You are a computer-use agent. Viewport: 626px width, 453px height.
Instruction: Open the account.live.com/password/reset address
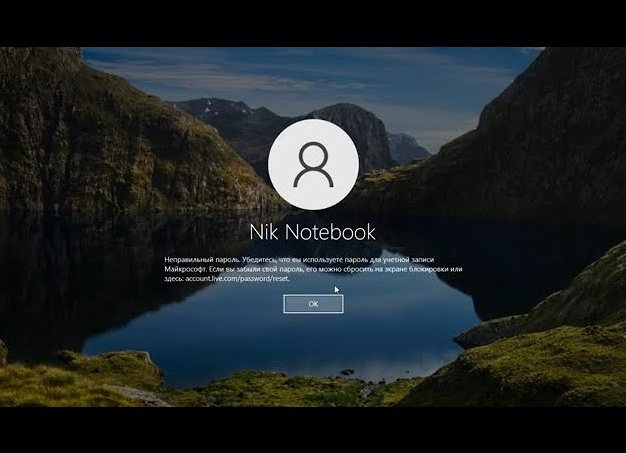[x=238, y=279]
